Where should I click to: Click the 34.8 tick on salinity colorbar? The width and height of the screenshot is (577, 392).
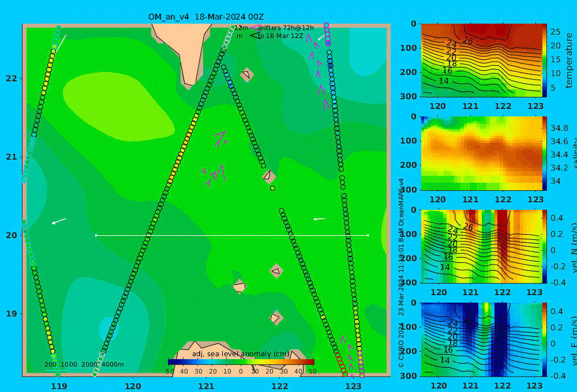coord(559,129)
